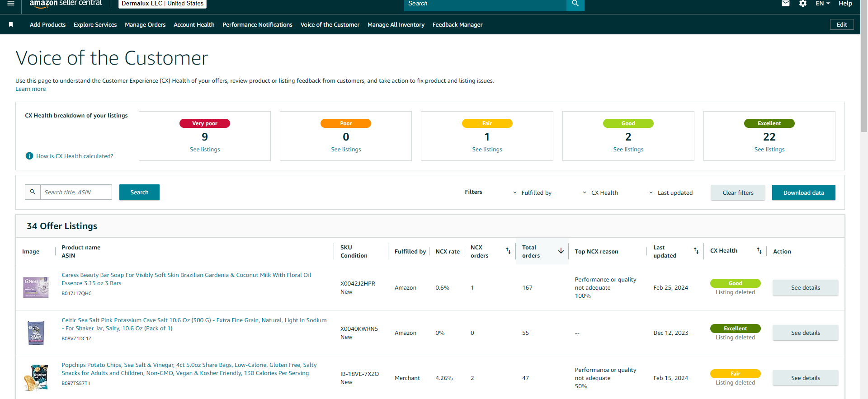Click the Celtic Sea Salt product thumbnail
Viewport: 868px width, 399px height.
(36, 333)
